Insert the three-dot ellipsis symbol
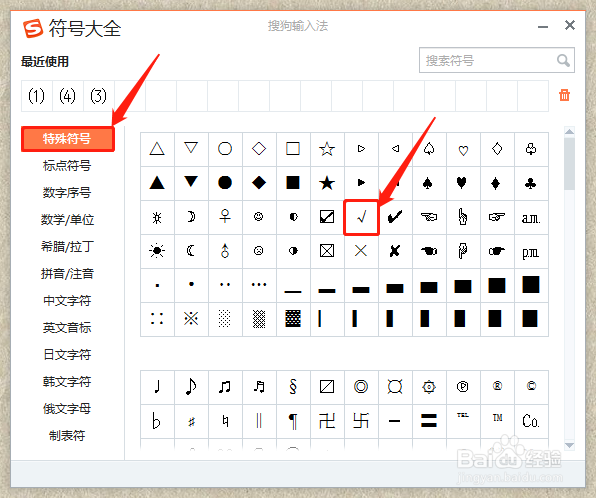Image resolution: width=596 pixels, height=498 pixels. [x=259, y=285]
